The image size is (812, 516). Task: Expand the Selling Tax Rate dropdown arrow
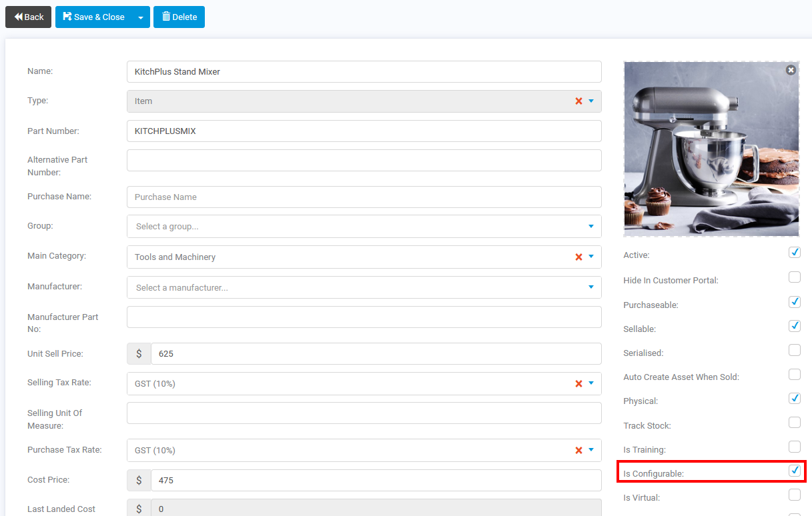point(591,384)
